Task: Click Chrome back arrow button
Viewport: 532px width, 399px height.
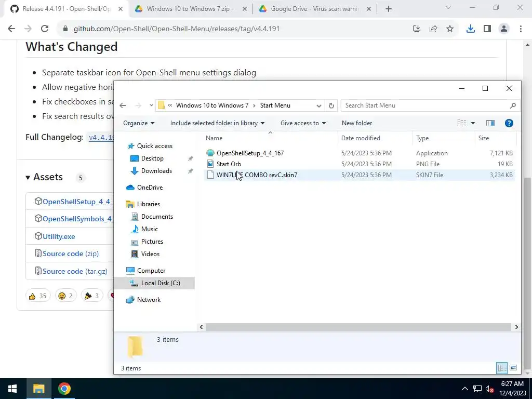Action: coord(11,29)
